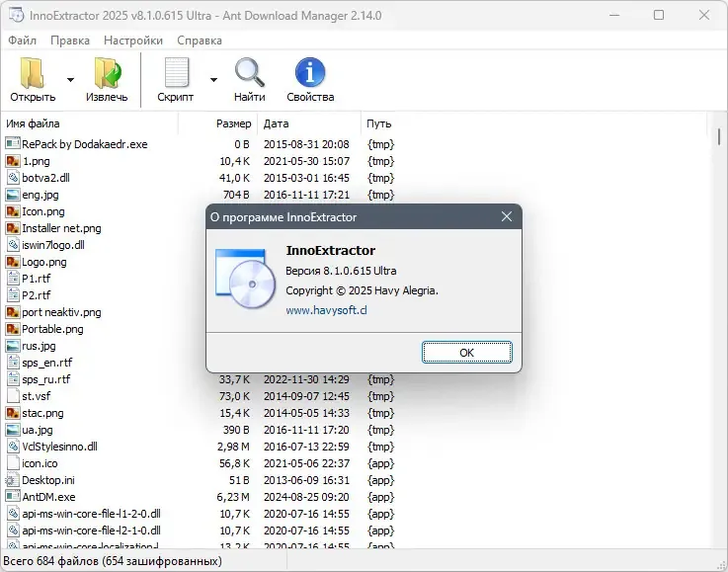Click the size value 6,23 M
This screenshot has width=728, height=572.
coord(233,497)
